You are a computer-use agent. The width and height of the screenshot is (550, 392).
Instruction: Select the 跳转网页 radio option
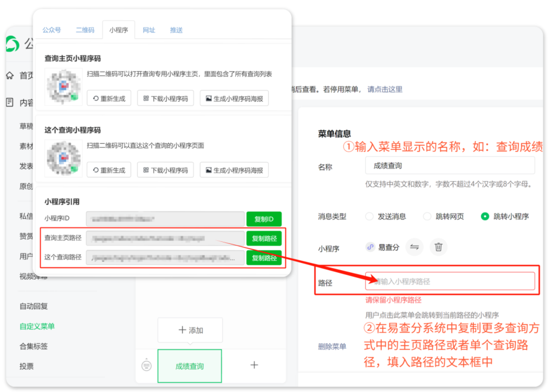point(427,216)
